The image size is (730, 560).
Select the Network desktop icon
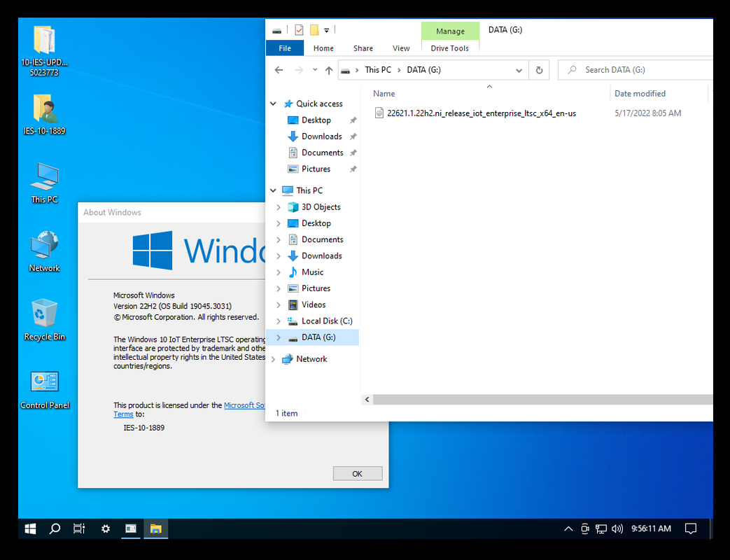(x=44, y=251)
